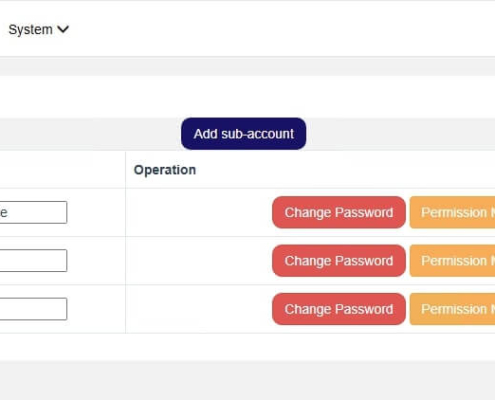Image resolution: width=495 pixels, height=400 pixels.
Task: Click empty Operation cell in first row
Action: 199,212
